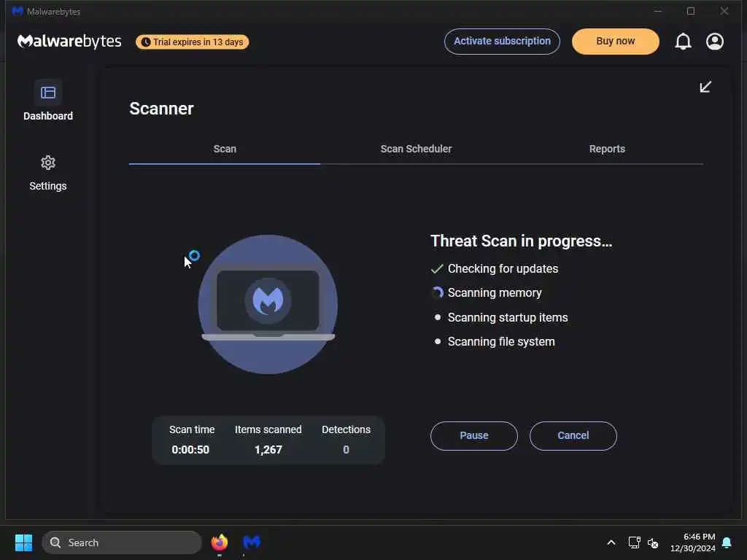Open Windows notification center bell
747x560 pixels.
(727, 542)
